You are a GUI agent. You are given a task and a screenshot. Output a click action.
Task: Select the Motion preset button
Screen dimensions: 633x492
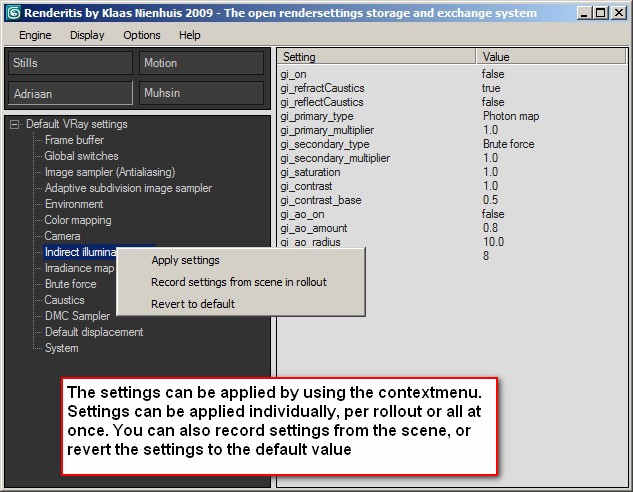(x=201, y=63)
